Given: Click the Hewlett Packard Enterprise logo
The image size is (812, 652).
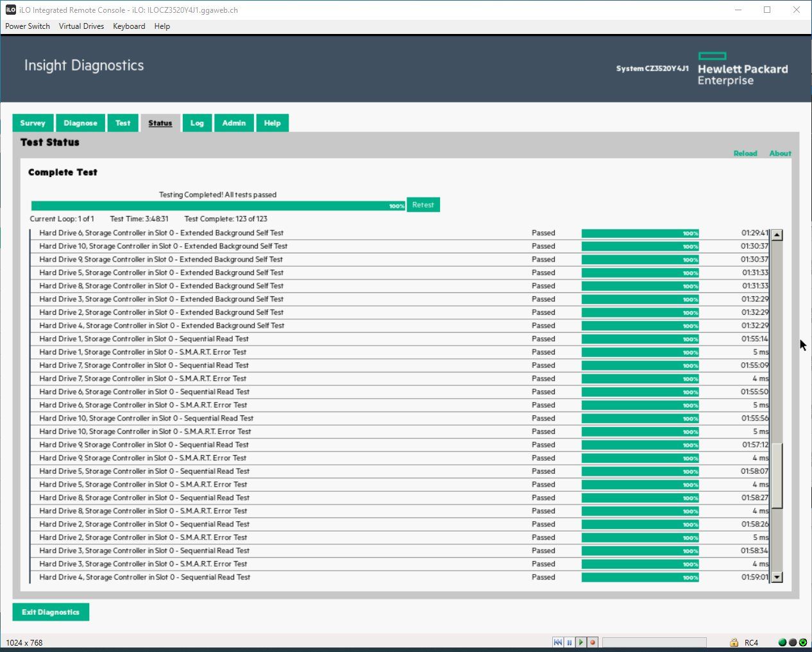Looking at the screenshot, I should tap(743, 69).
